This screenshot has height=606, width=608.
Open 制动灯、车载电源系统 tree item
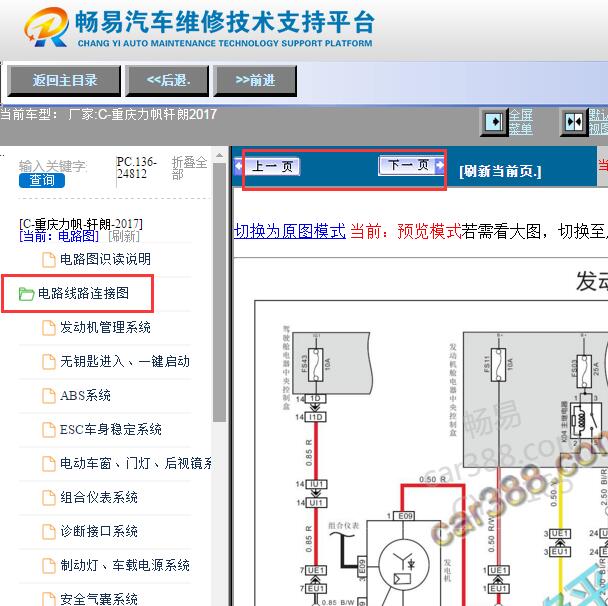click(x=124, y=565)
